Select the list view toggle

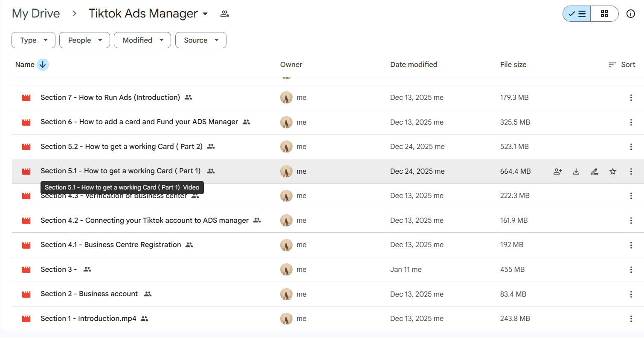[576, 13]
